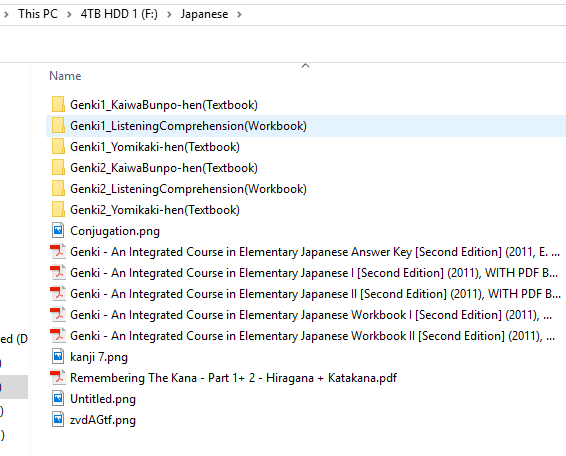Select the Conjugation.png file name
The image size is (566, 456).
115,231
